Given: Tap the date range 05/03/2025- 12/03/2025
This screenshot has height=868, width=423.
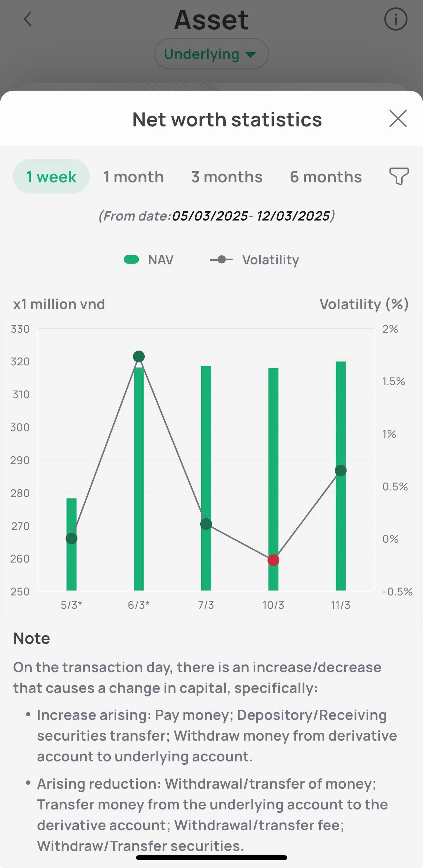Looking at the screenshot, I should 251,216.
